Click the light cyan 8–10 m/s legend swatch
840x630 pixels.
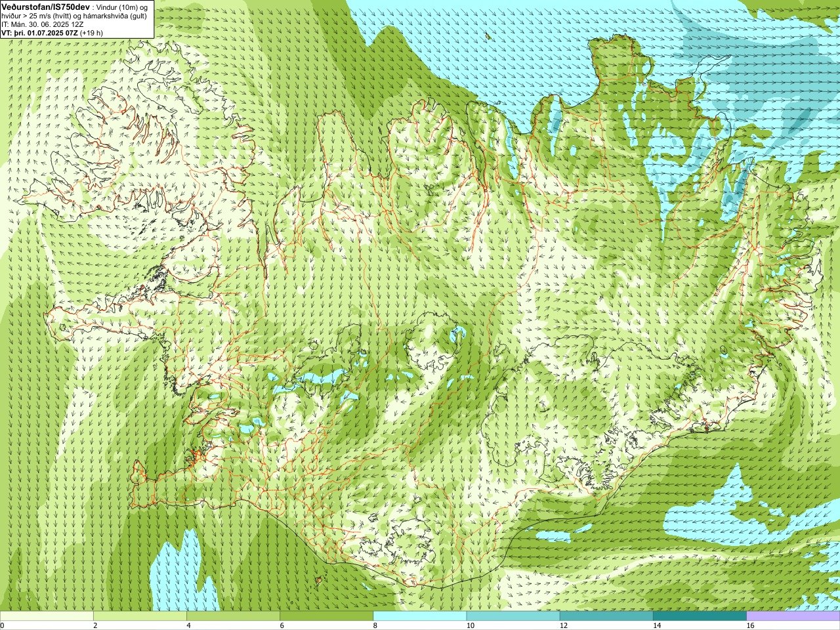pyautogui.click(x=420, y=616)
